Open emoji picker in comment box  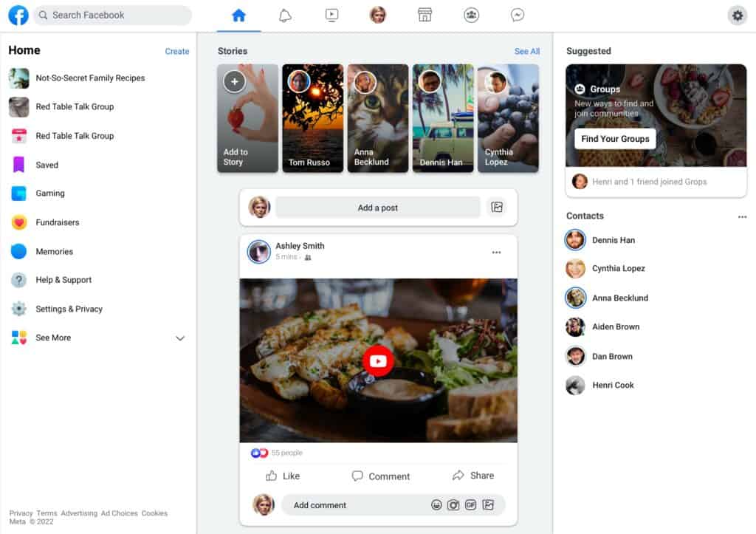click(x=436, y=505)
